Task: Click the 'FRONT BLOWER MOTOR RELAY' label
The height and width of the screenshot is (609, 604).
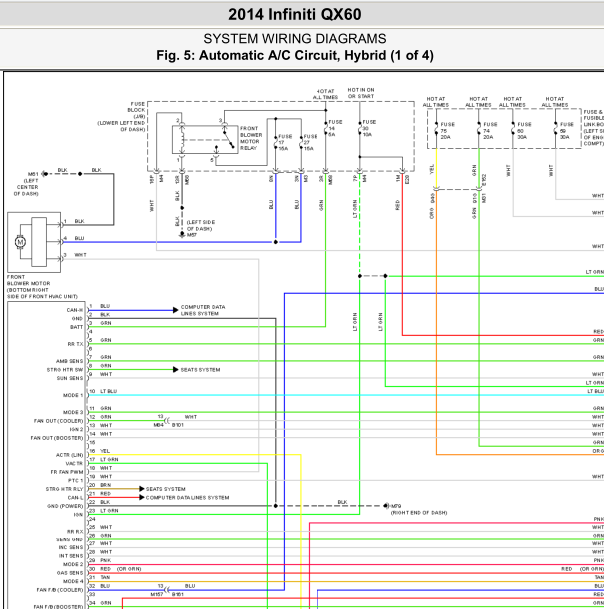Action: coord(251,138)
